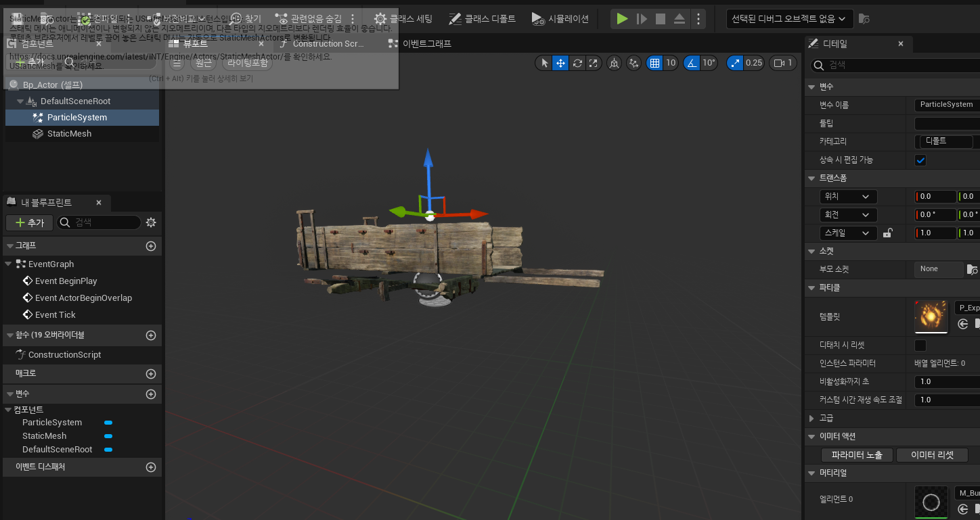980x520 pixels.
Task: Close the 디테일 (Details) tab
Action: (x=901, y=44)
